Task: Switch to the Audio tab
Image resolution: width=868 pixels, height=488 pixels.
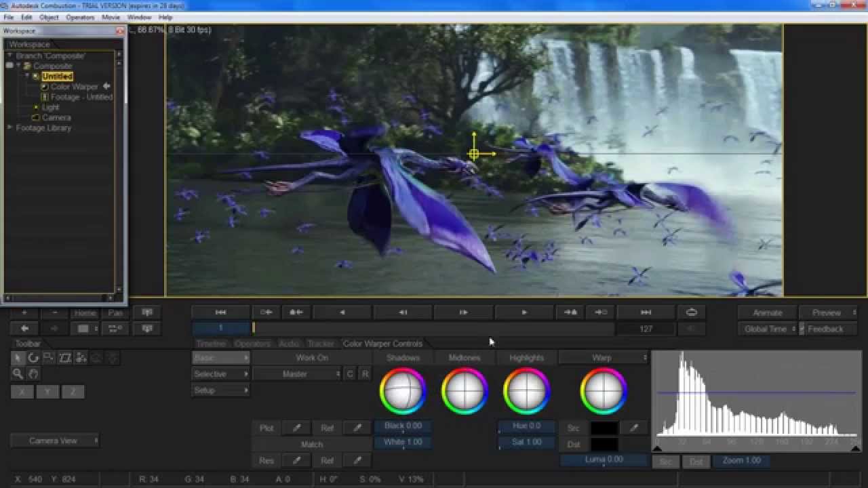Action: pos(289,344)
